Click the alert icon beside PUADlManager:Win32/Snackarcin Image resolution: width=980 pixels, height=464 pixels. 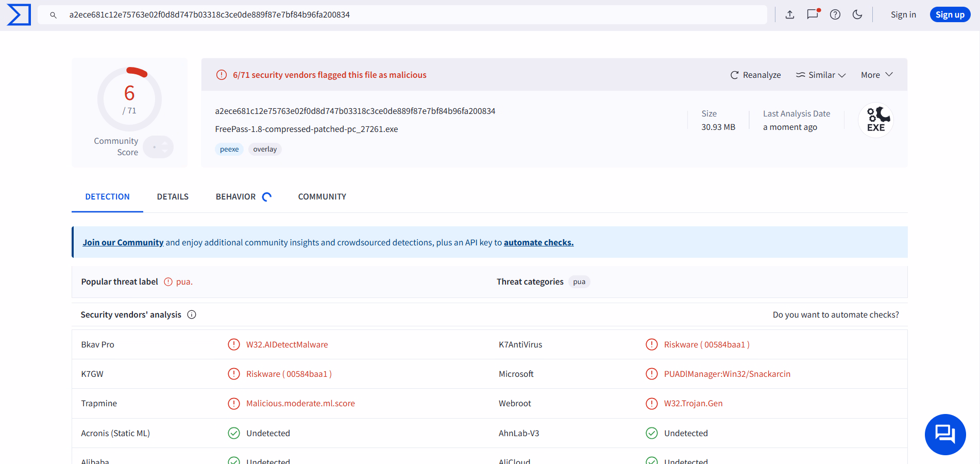[652, 374]
